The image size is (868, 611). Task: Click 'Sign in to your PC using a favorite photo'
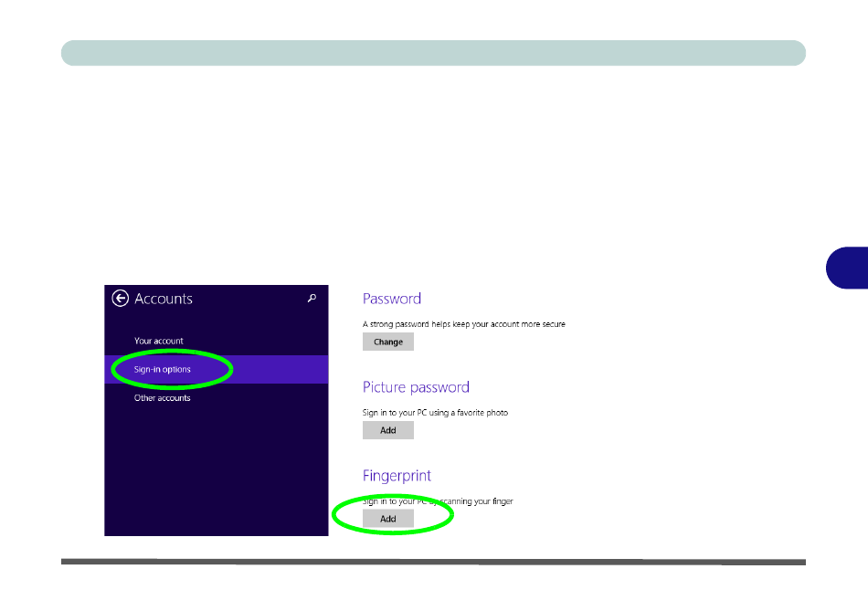coord(435,413)
